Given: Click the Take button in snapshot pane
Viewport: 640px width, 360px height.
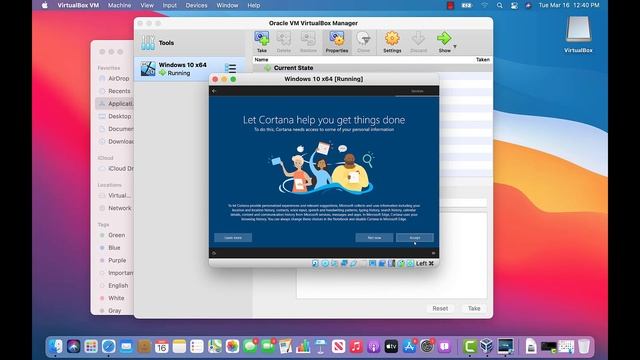Looking at the screenshot, I should (474, 309).
